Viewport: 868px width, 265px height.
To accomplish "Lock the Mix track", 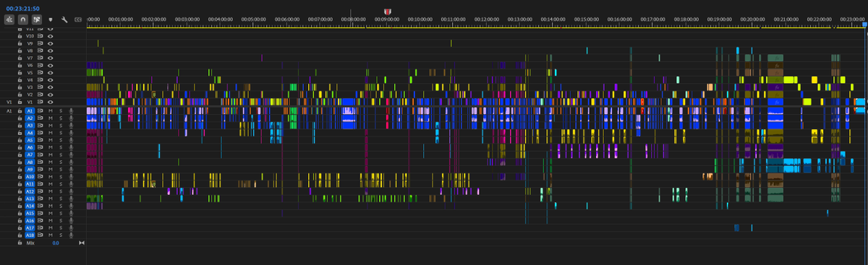I will 20,243.
